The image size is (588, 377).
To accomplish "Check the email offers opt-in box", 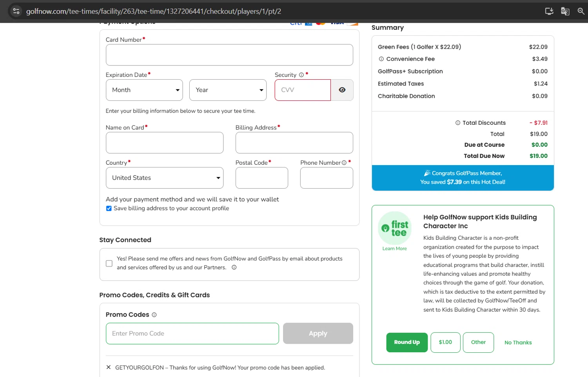I will click(109, 263).
